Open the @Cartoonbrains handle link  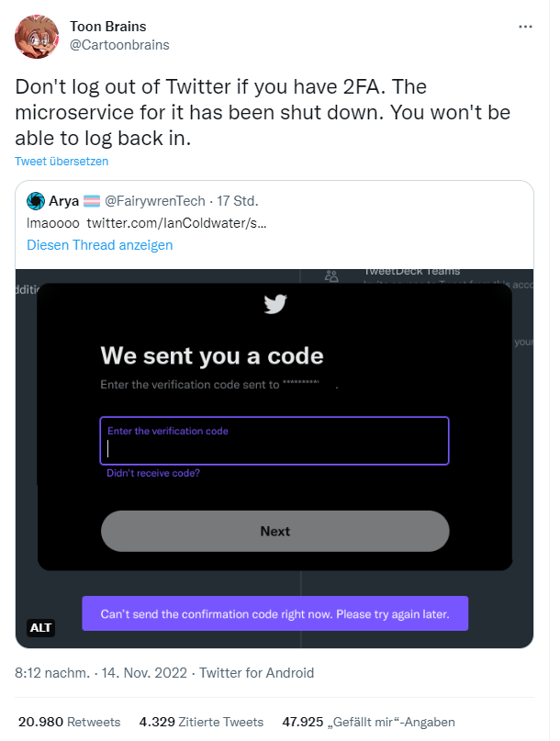(118, 44)
